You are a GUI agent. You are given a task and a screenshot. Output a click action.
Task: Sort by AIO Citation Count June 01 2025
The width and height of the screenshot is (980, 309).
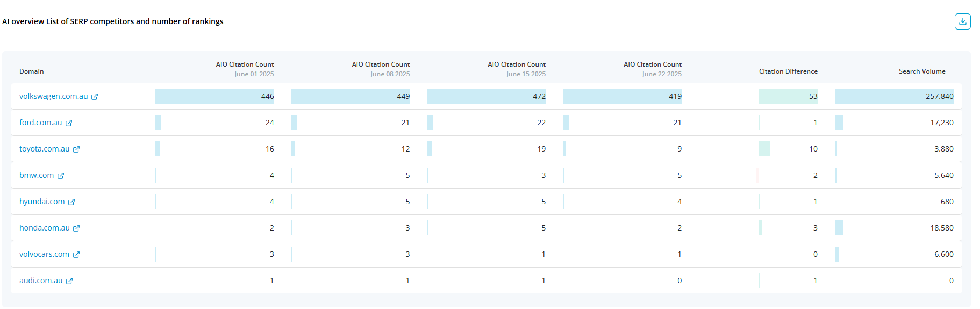coord(245,69)
